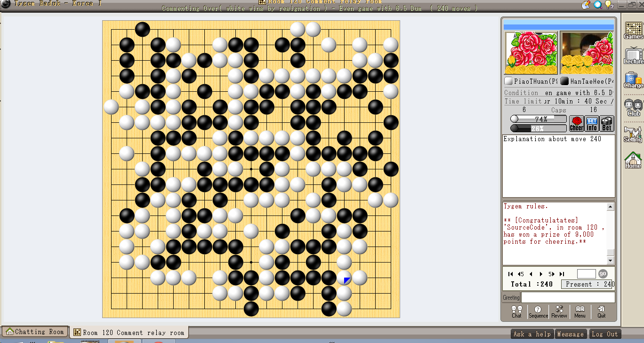This screenshot has width=644, height=343.
Task: Click the Tygem Baduk window icon
Action: [6, 4]
